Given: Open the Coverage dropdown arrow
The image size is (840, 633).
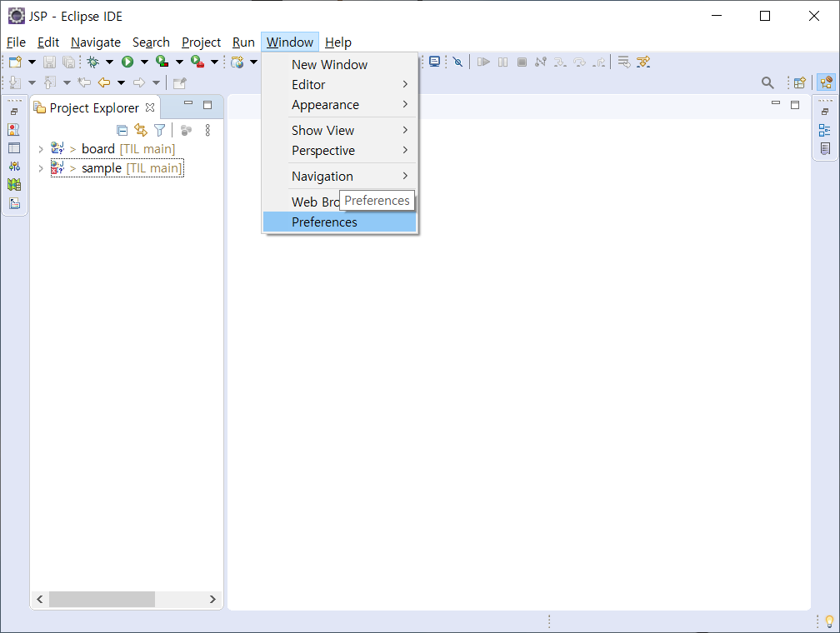Looking at the screenshot, I should pos(179,62).
